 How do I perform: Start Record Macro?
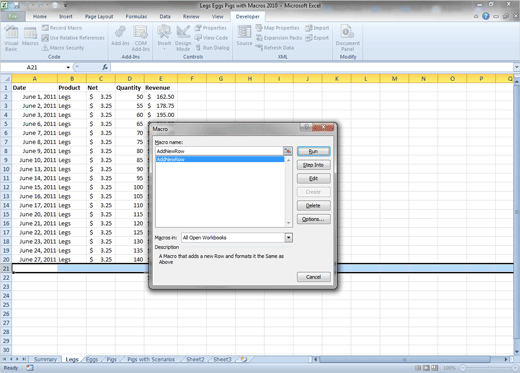[62, 28]
